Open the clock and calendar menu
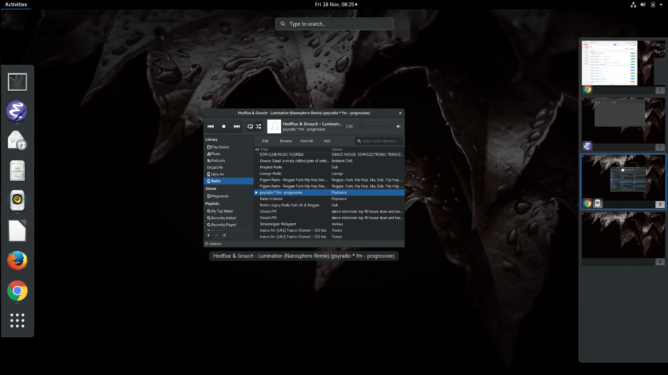The image size is (668, 375). (x=336, y=4)
